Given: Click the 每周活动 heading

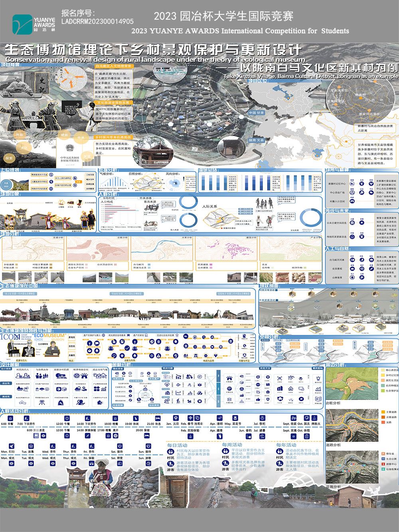Looking at the screenshot, I should pos(232,445).
